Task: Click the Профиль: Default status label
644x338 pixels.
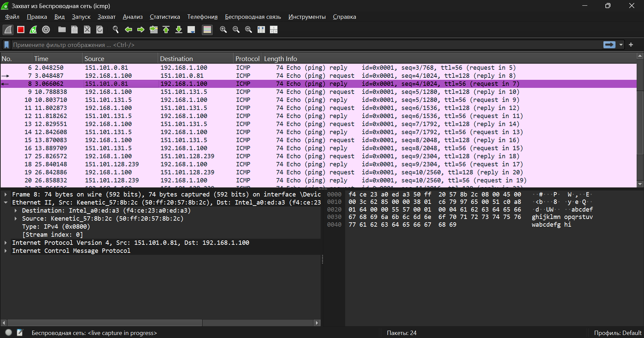Action: pyautogui.click(x=617, y=333)
